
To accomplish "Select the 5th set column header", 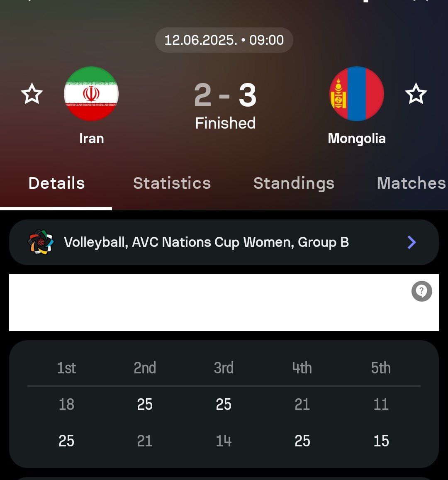I will [381, 368].
